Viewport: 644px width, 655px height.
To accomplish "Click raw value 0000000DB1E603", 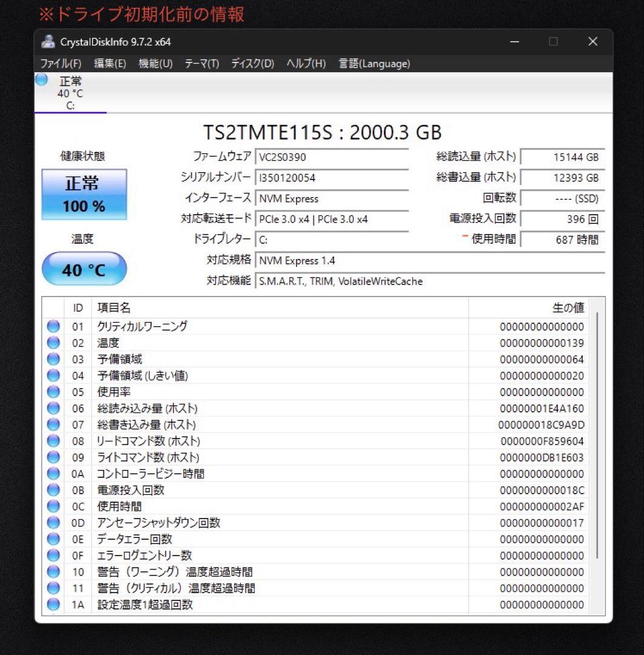I will pos(542,457).
